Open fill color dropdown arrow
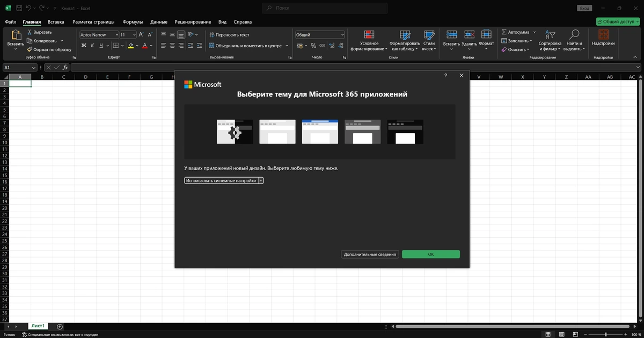Viewport: 644px width, 338px height. pos(137,46)
